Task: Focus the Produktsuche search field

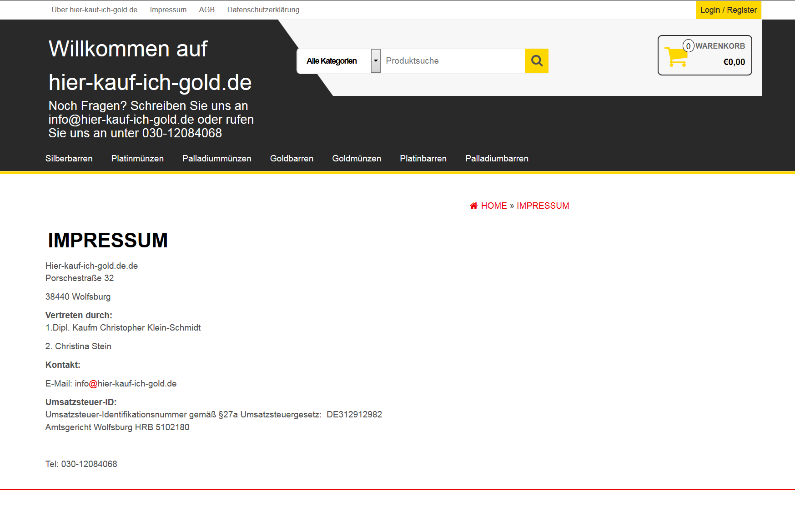Action: [x=453, y=61]
